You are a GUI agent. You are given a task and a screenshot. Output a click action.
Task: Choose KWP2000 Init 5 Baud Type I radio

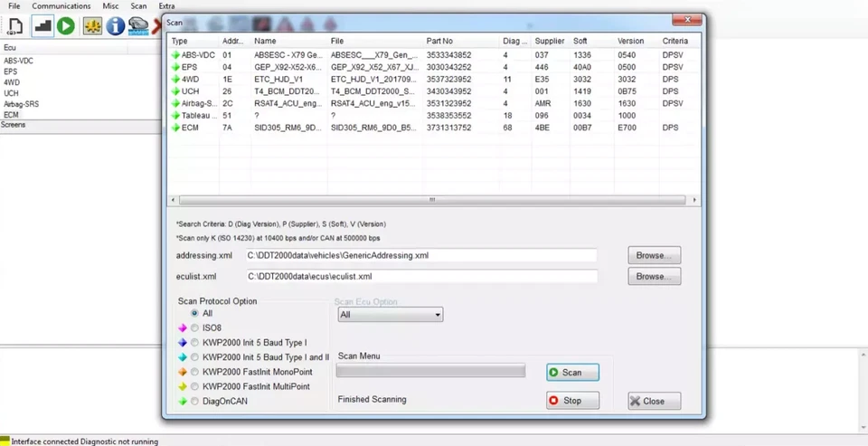point(194,343)
